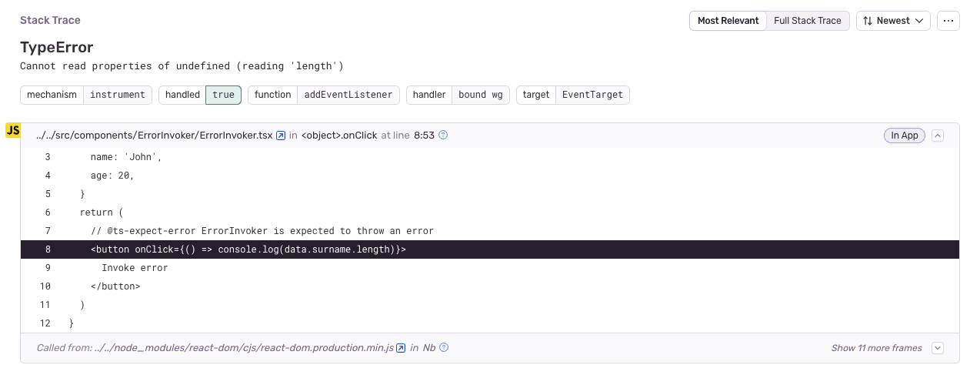Click the Cannot read properties error message
The width and height of the screenshot is (980, 385).
(182, 66)
